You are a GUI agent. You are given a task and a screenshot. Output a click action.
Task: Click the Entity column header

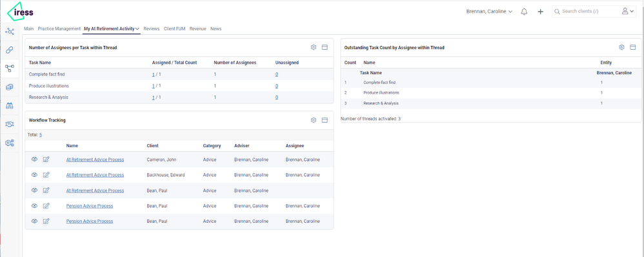pos(606,63)
